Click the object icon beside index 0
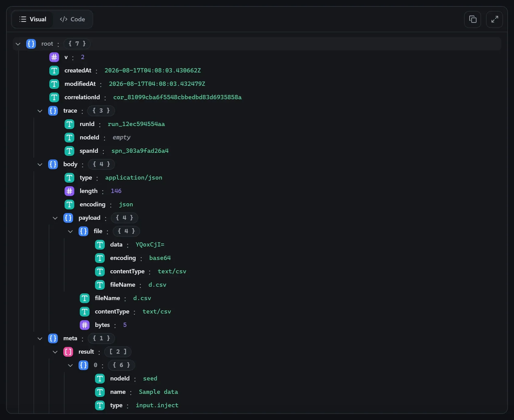Screen dimensions: 514x420 (x=83, y=365)
